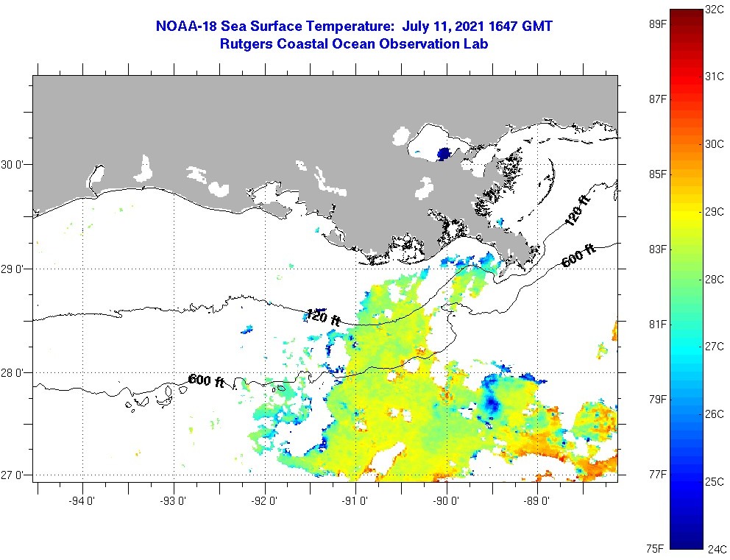Click the 120 ft contour label east of the delta
Screen dimensions: 730x560
click(577, 210)
